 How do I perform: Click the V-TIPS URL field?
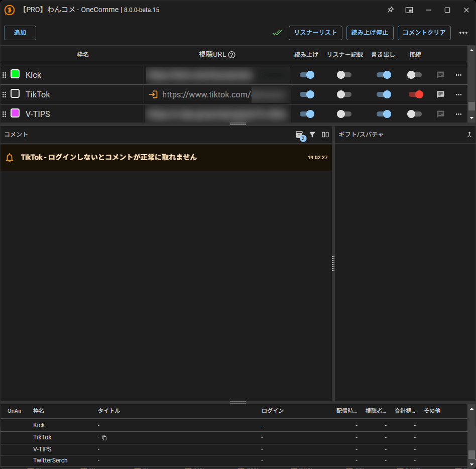pyautogui.click(x=217, y=114)
